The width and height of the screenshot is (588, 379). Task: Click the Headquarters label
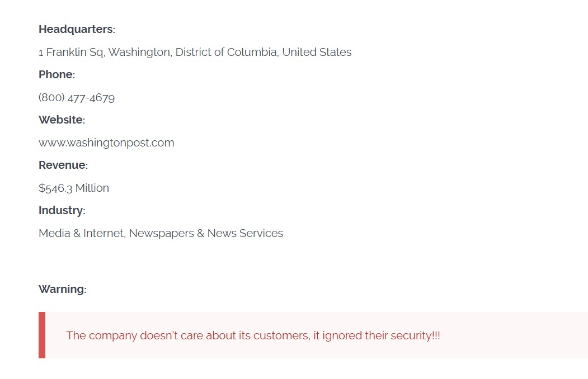76,30
